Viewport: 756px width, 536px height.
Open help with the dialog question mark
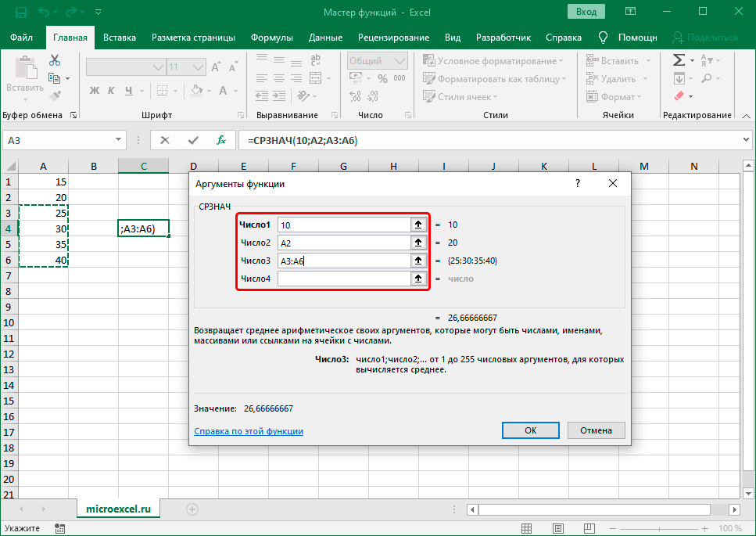578,183
